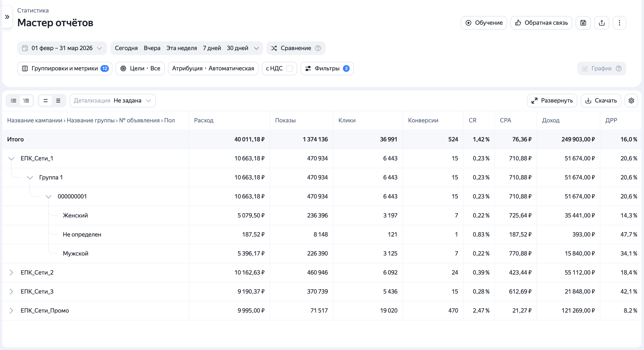Toggle the с НДС checkbox

pos(290,68)
